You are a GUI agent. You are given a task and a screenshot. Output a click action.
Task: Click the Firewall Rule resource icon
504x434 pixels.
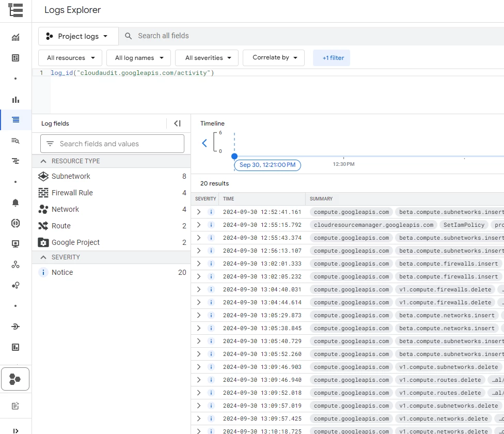point(43,193)
